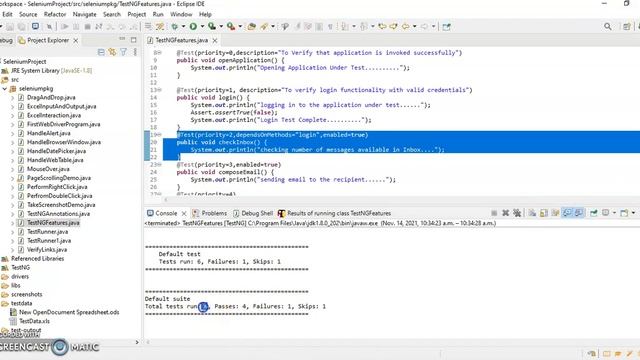640x360 pixels.
Task: Click the Save icon in the toolbar
Action: pyautogui.click(x=10, y=27)
